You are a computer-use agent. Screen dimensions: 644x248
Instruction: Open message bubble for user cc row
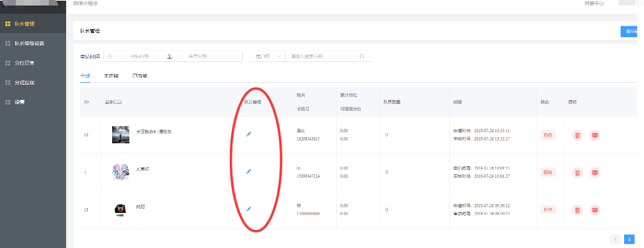click(594, 172)
